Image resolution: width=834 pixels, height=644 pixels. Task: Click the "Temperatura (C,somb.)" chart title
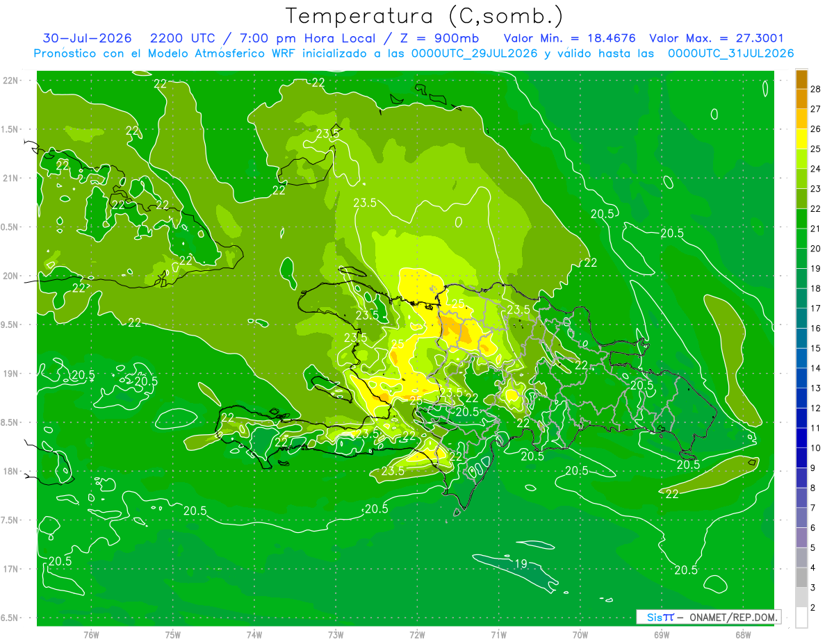(425, 16)
